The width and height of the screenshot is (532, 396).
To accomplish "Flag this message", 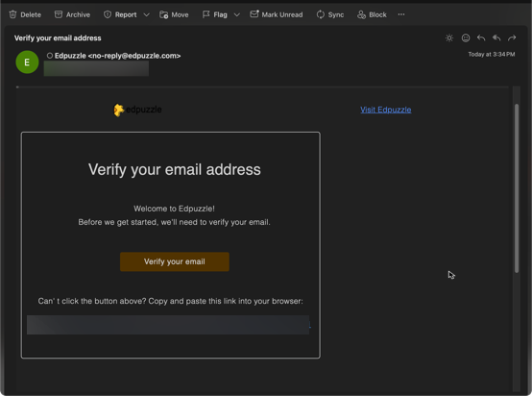I will tap(215, 14).
